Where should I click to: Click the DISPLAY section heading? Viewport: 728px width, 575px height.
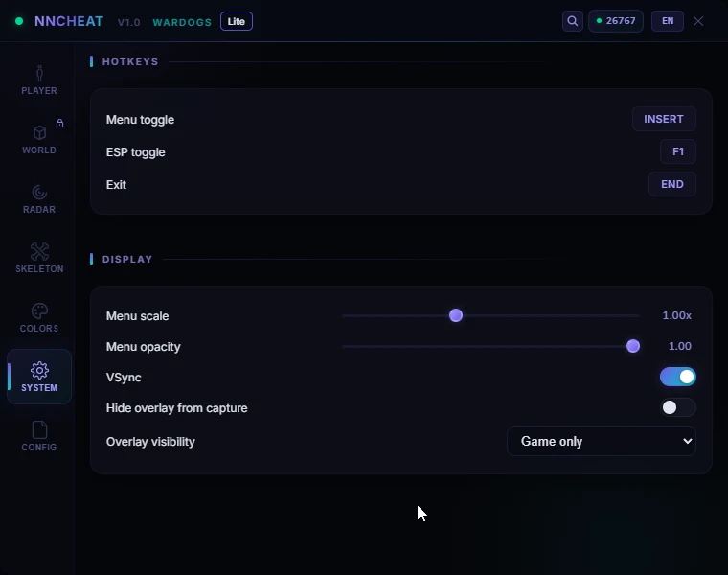pyautogui.click(x=127, y=259)
